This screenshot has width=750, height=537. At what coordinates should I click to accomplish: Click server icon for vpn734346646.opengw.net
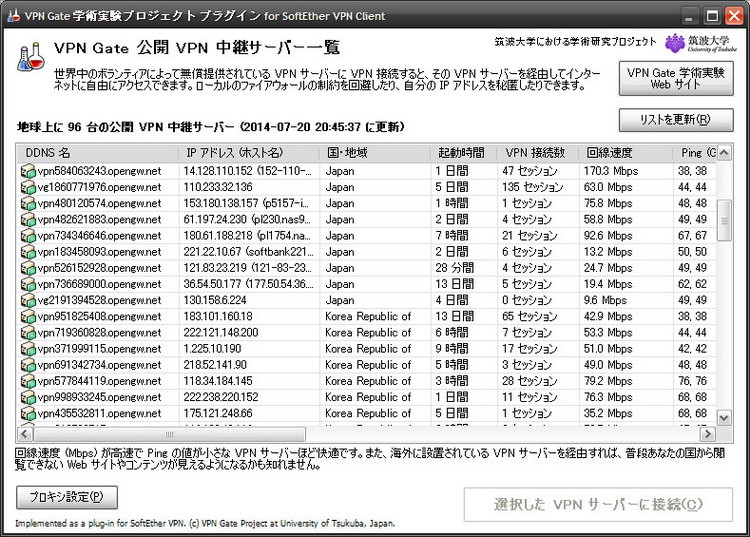coord(28,236)
